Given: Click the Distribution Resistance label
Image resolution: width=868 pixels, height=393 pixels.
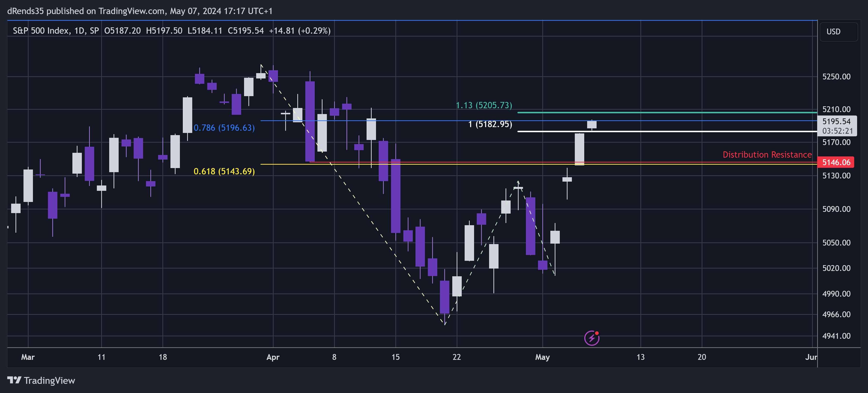Looking at the screenshot, I should pyautogui.click(x=767, y=155).
